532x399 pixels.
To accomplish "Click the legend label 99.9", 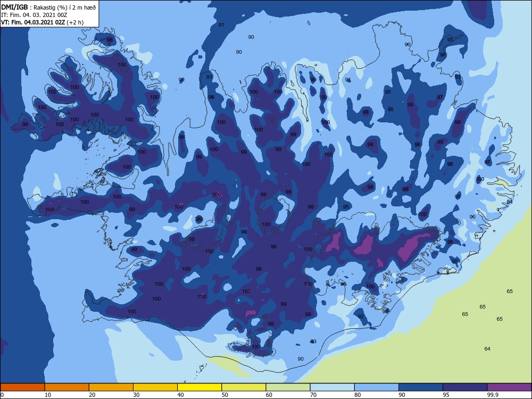I will click(493, 395).
